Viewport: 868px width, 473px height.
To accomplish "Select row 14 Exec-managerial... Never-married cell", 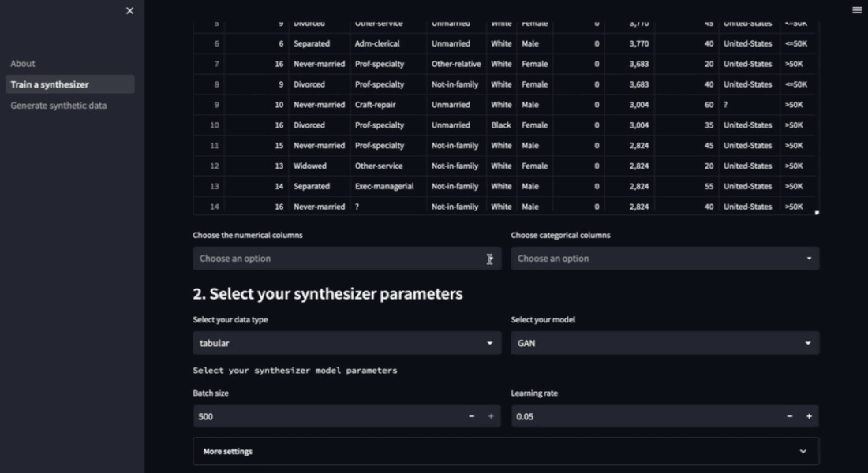I will coord(319,207).
